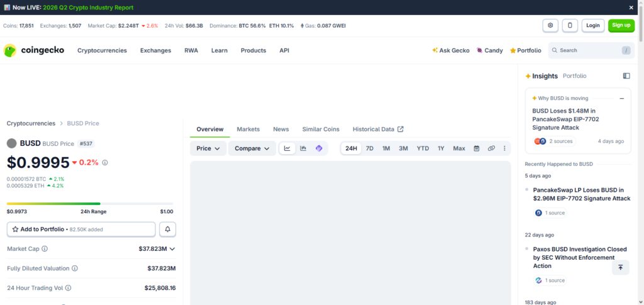
Task: Switch to the Similar Coins tab
Action: point(321,130)
